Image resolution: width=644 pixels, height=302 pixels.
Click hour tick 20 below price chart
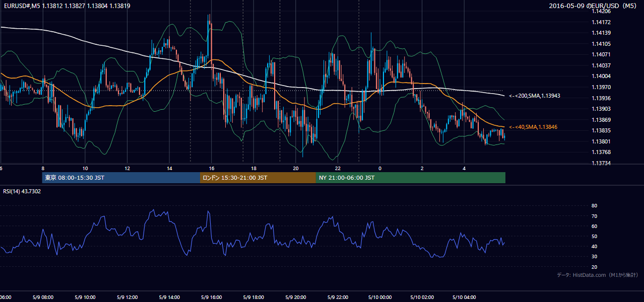(296, 169)
